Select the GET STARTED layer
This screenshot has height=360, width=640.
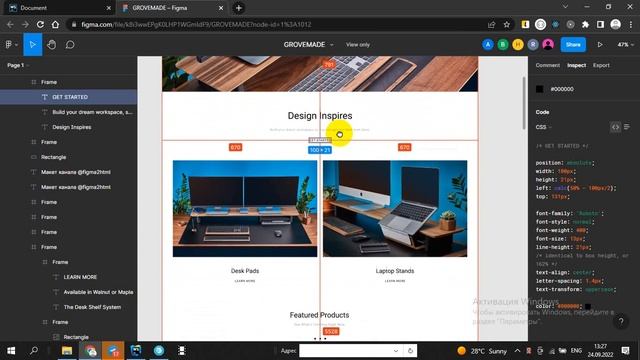pyautogui.click(x=69, y=97)
